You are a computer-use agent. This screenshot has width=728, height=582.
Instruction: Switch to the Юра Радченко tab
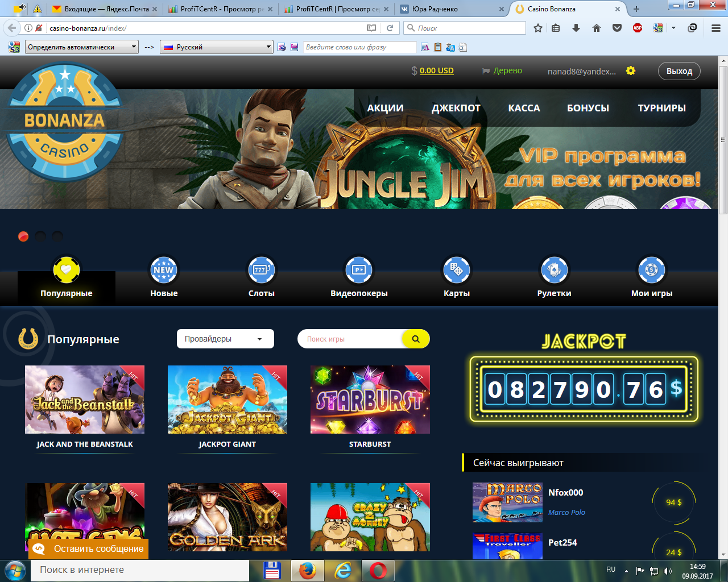coord(452,9)
